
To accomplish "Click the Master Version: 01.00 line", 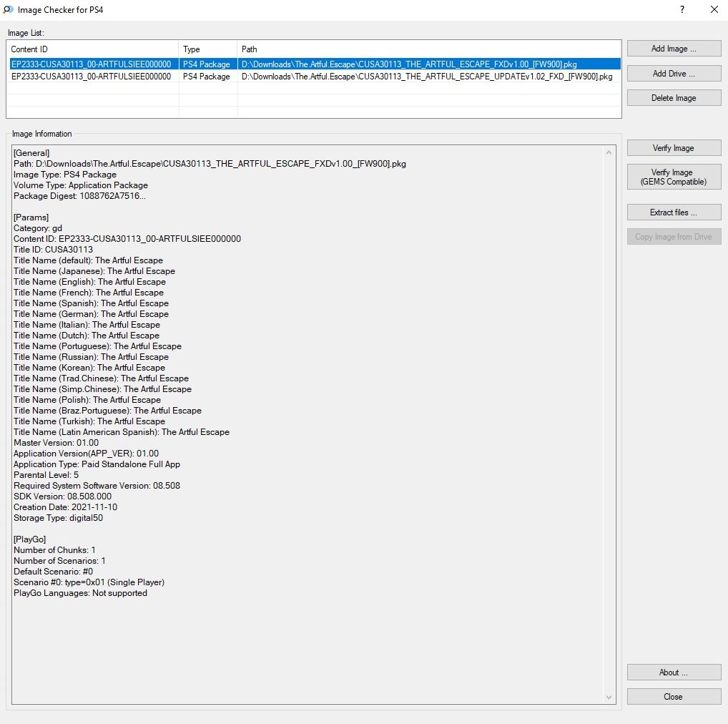I will (56, 443).
